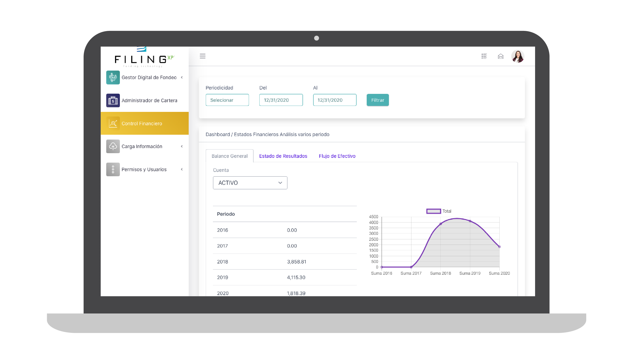The width and height of the screenshot is (633, 364).
Task: Click the Del date input field
Action: tap(281, 100)
